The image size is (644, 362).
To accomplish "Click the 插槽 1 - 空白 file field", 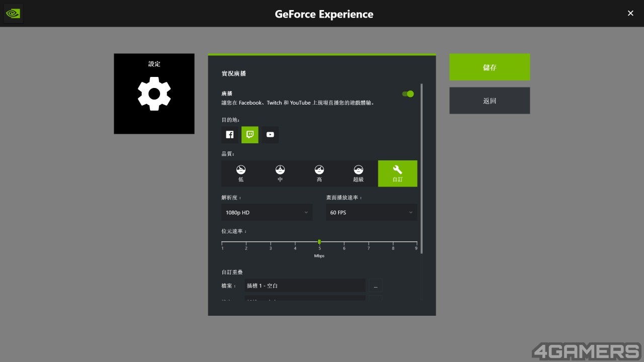I will click(305, 286).
